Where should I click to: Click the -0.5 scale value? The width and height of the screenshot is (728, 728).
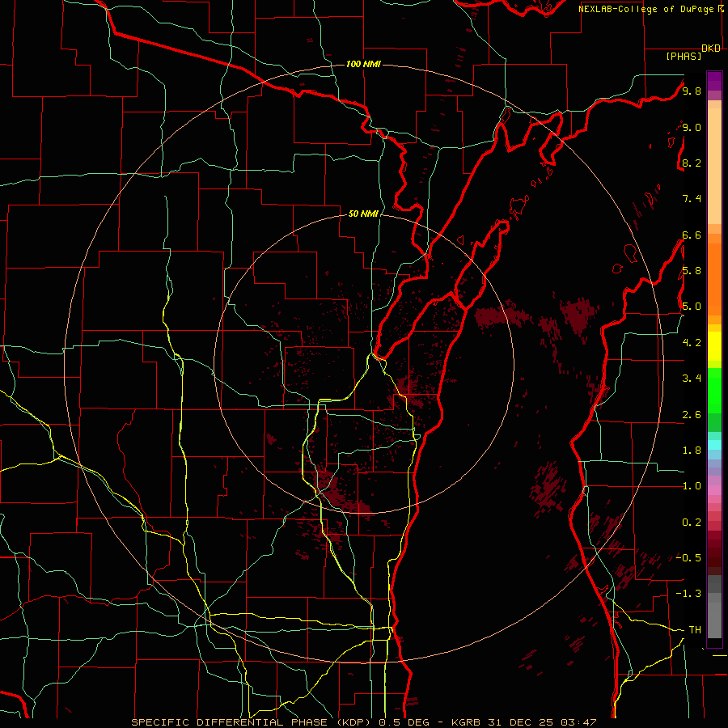688,558
